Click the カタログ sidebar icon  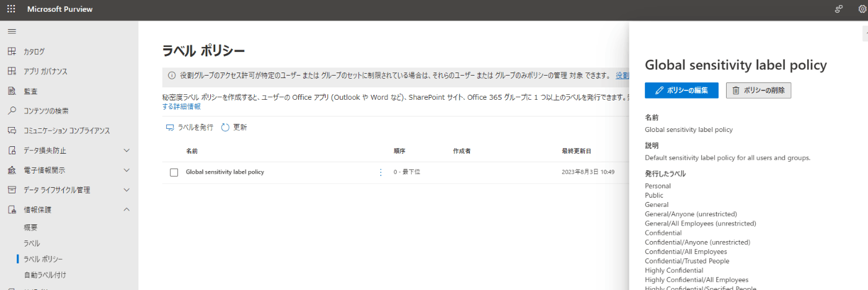pyautogui.click(x=12, y=51)
